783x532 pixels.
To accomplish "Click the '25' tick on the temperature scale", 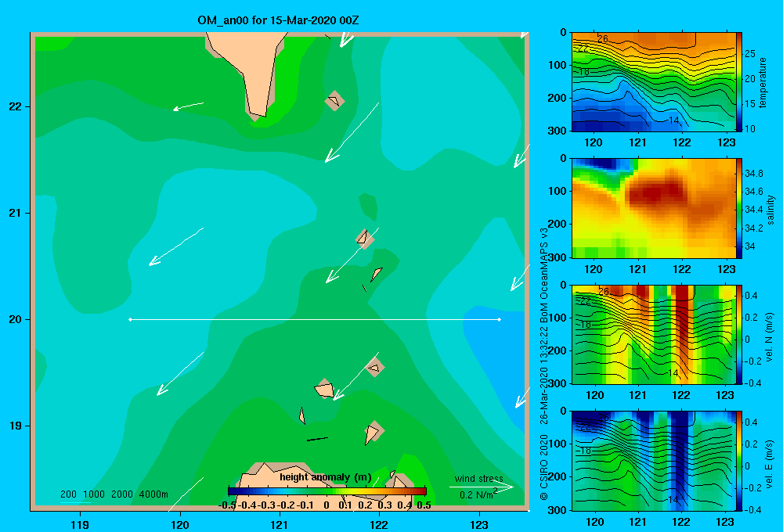I will (x=749, y=54).
